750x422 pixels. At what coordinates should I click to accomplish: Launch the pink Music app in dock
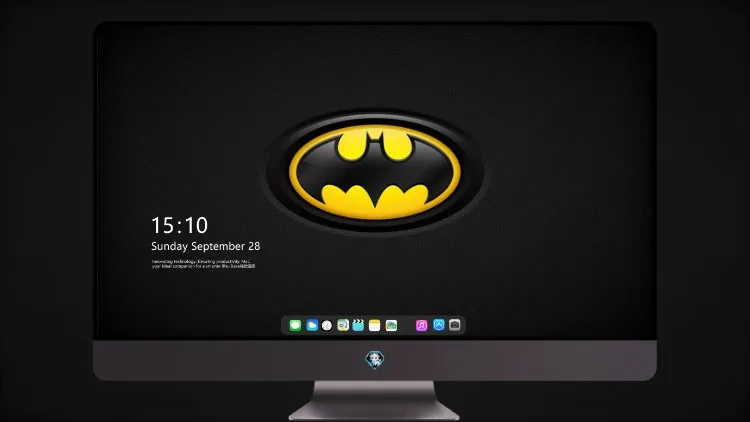point(421,325)
